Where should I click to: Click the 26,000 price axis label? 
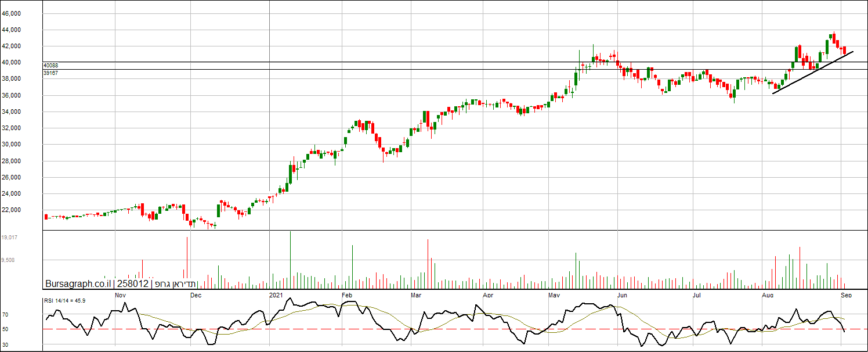click(x=12, y=177)
